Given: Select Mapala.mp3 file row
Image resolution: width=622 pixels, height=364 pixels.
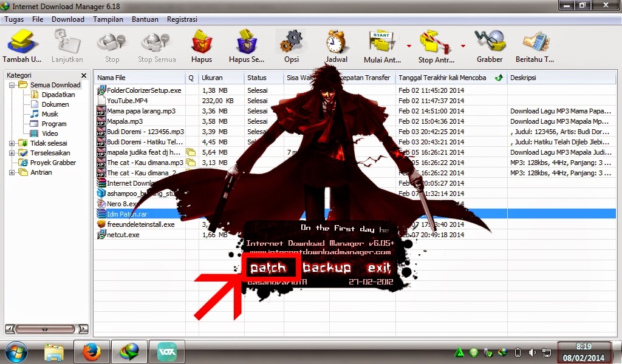Looking at the screenshot, I should pos(355,121).
